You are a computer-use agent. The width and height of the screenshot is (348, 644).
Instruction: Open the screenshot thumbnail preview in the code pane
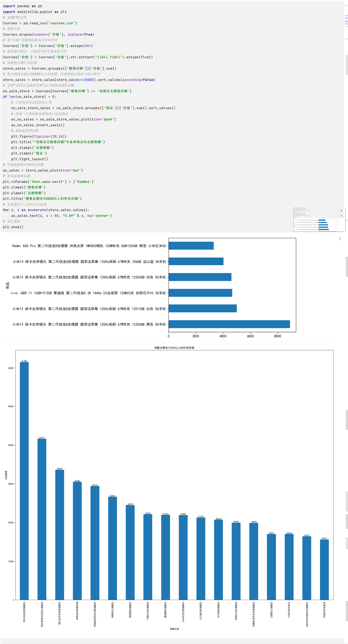[x=319, y=220]
